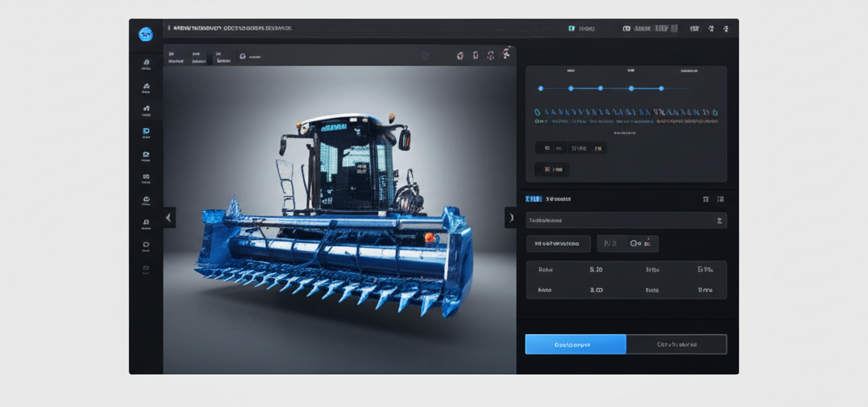Click first of four icons at viewport toolbar right
This screenshot has height=407, width=868.
tap(460, 55)
